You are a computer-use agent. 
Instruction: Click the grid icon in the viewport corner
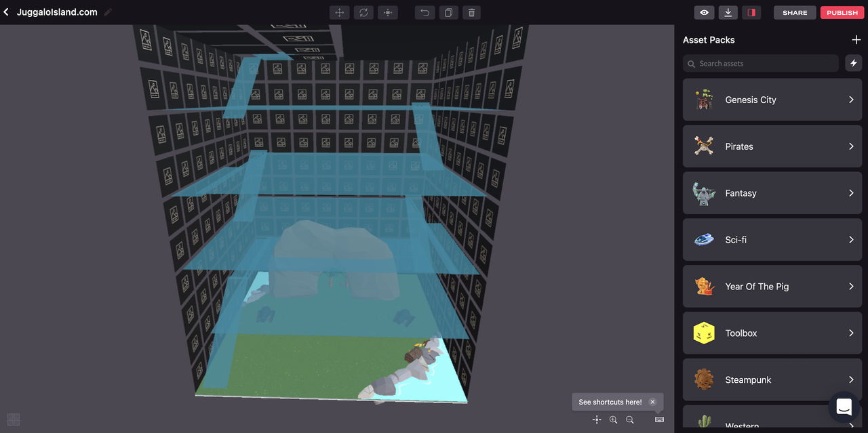14,419
